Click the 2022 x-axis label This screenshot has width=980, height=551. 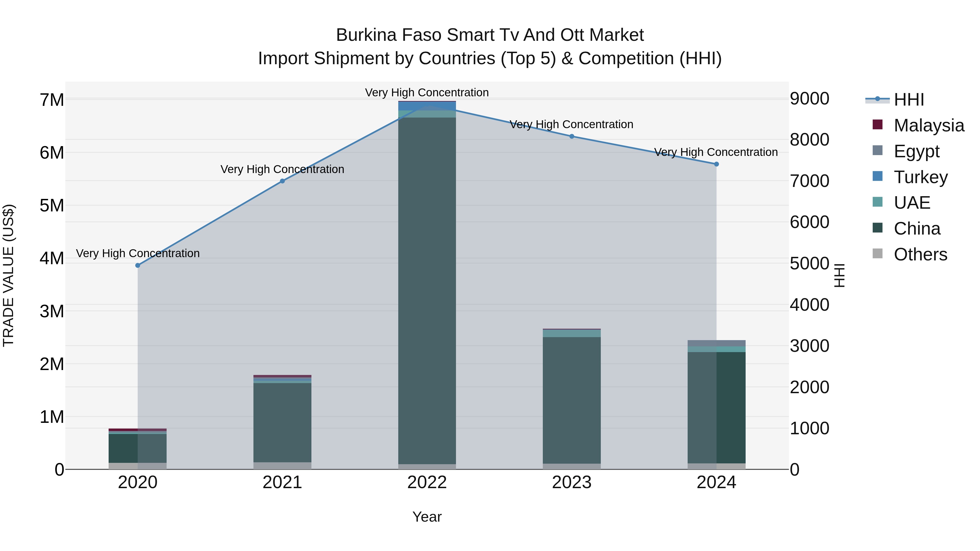coord(427,482)
